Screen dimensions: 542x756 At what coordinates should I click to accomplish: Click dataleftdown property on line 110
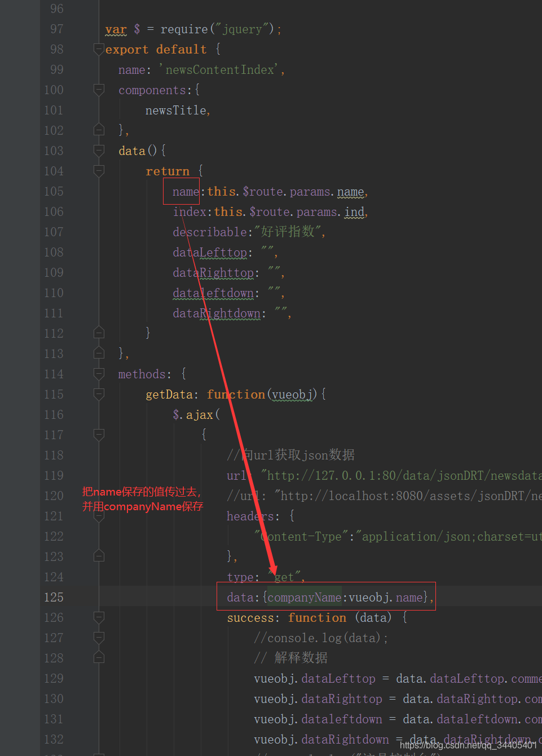click(213, 293)
